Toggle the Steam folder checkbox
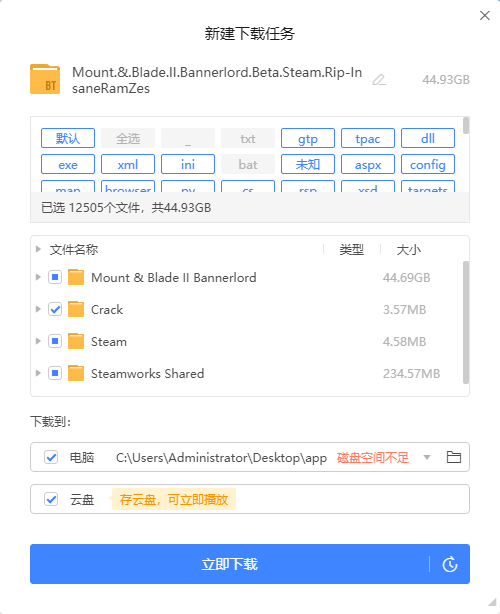500x614 pixels. tap(55, 341)
